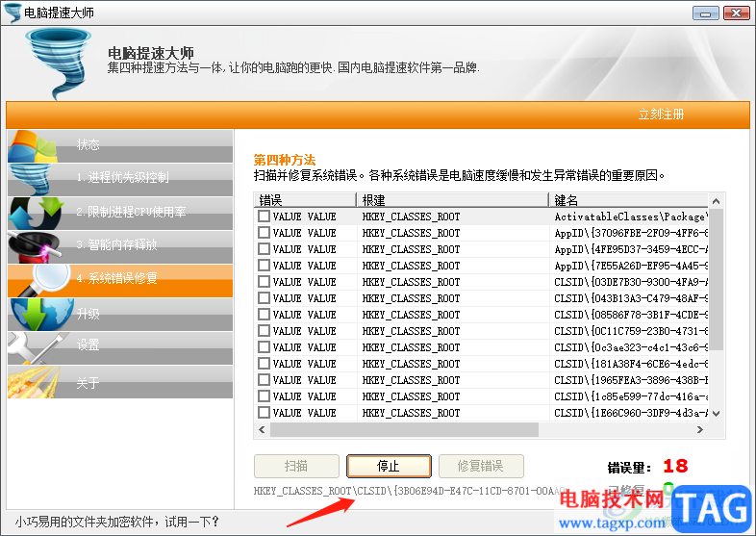Image resolution: width=756 pixels, height=536 pixels.
Task: Click the red error count 18
Action: [675, 466]
